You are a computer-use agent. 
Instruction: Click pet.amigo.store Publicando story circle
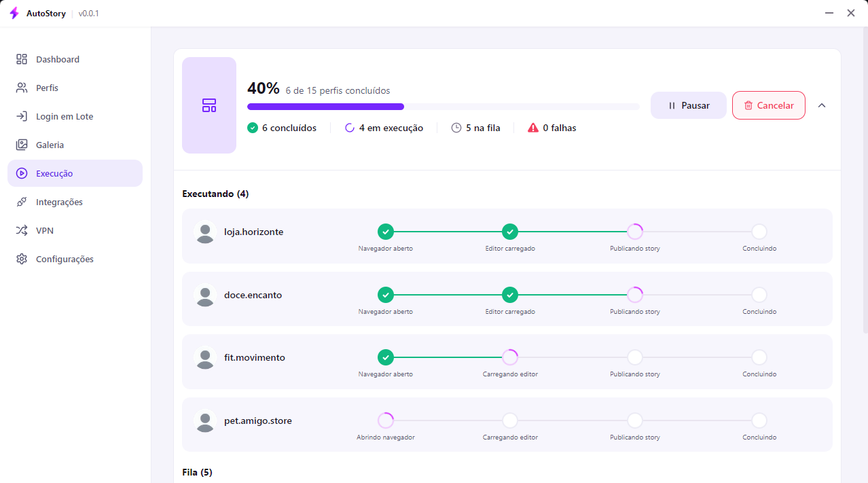tap(635, 421)
